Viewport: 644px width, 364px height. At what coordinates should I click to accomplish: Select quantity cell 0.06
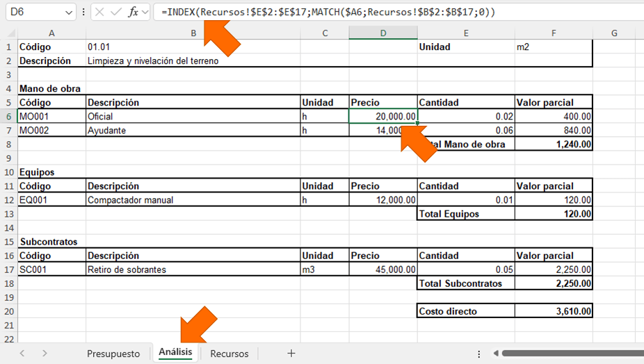pyautogui.click(x=466, y=131)
